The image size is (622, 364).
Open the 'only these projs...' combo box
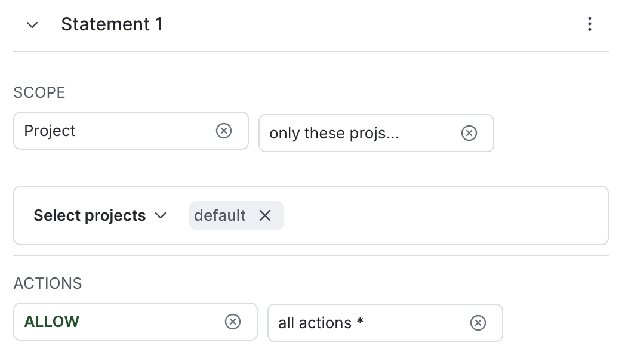(x=358, y=133)
